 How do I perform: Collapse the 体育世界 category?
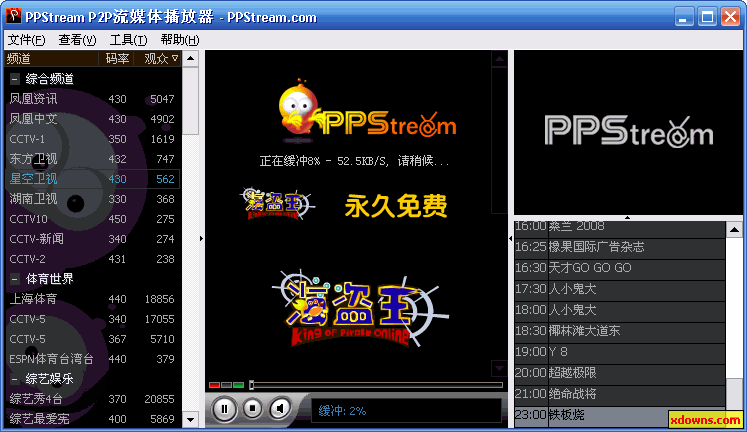tap(15, 279)
